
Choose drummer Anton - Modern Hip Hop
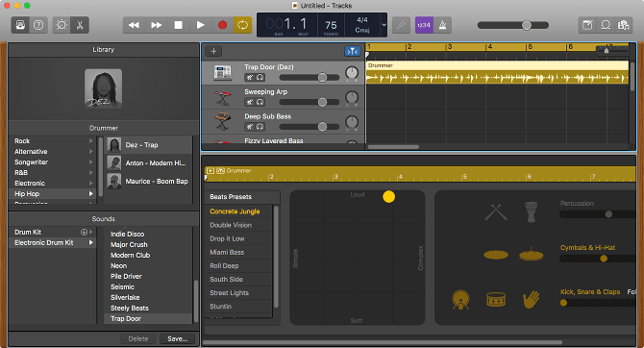coord(149,163)
